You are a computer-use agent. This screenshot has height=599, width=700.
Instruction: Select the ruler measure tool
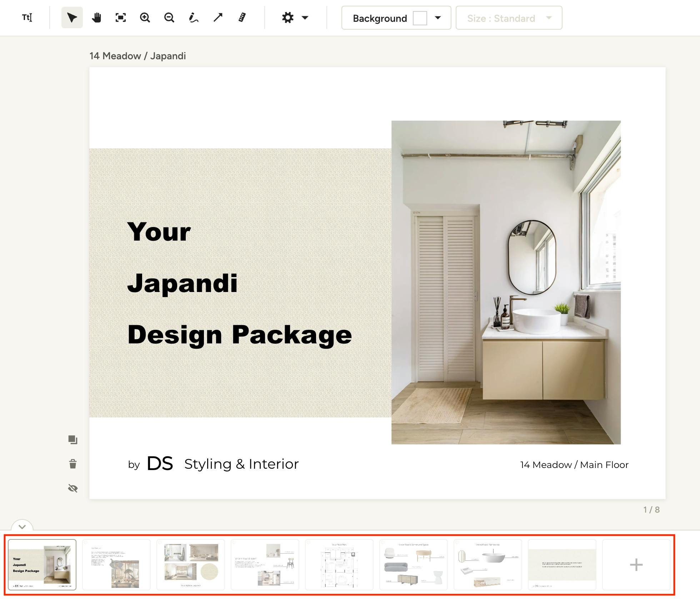click(x=242, y=17)
